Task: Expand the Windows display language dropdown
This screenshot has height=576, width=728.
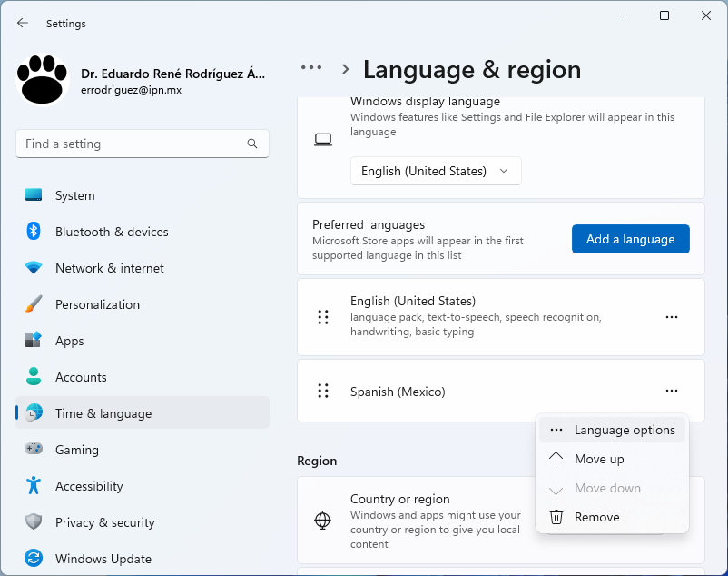Action: (436, 171)
